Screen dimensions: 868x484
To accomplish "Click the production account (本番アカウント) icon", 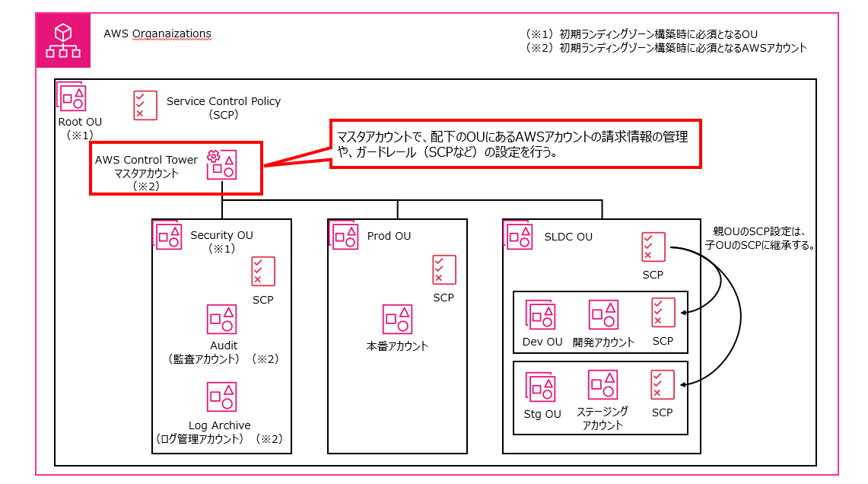I will coord(397,320).
